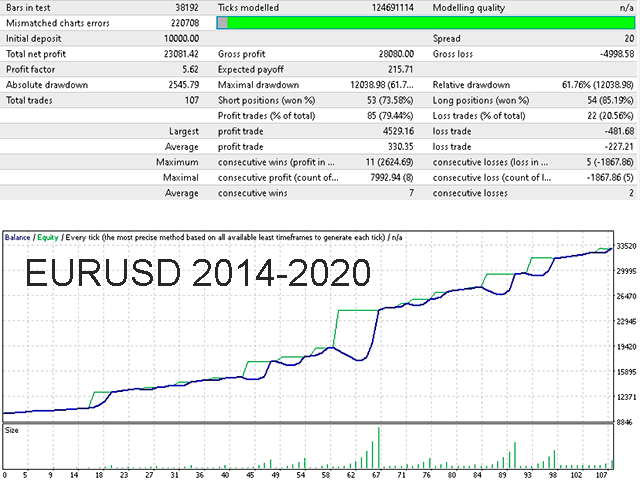Click largest loss trade value -481.68
Viewport: 640px width, 480px height.
pos(619,131)
